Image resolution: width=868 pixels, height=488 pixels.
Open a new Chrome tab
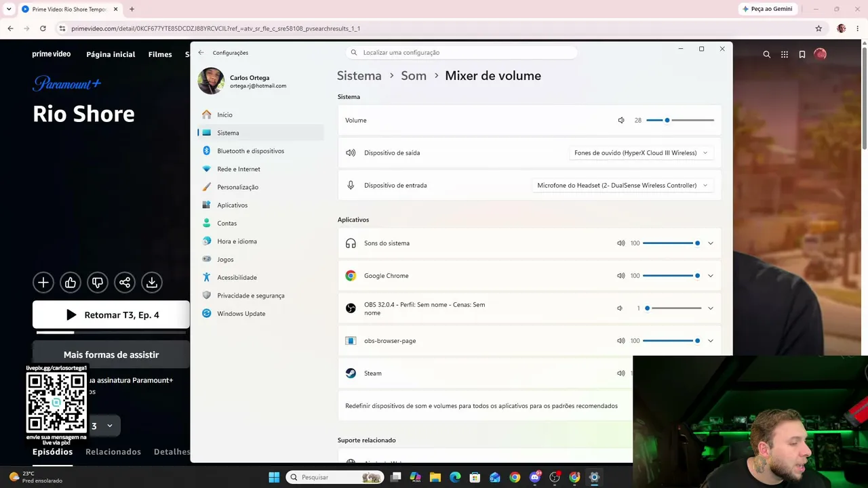(x=132, y=9)
